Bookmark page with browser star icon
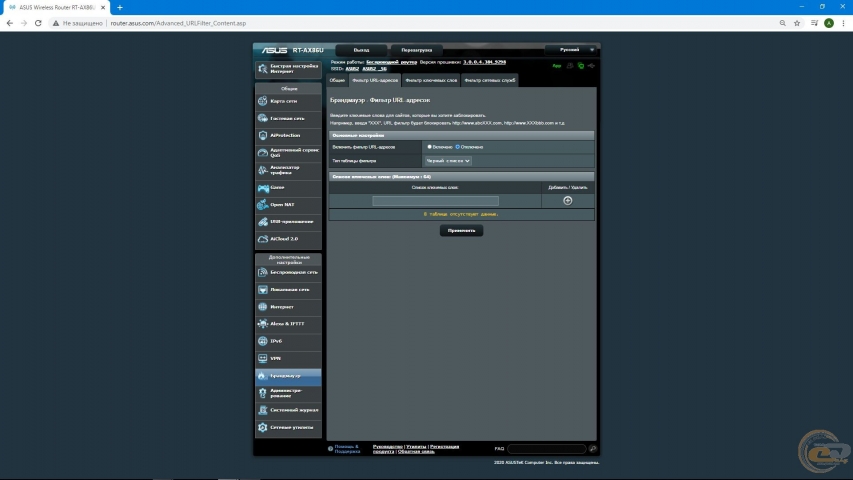 (797, 23)
